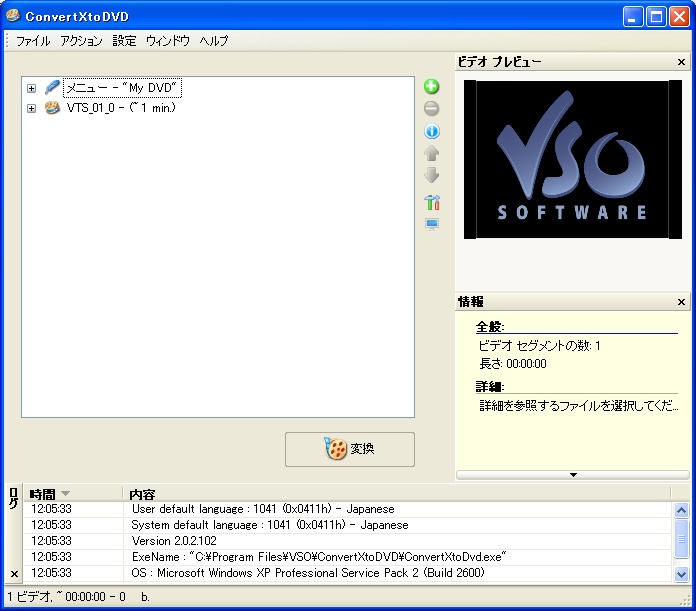Click the ConvertXtoDVD title bar icon
This screenshot has height=611, width=696.
[x=13, y=16]
